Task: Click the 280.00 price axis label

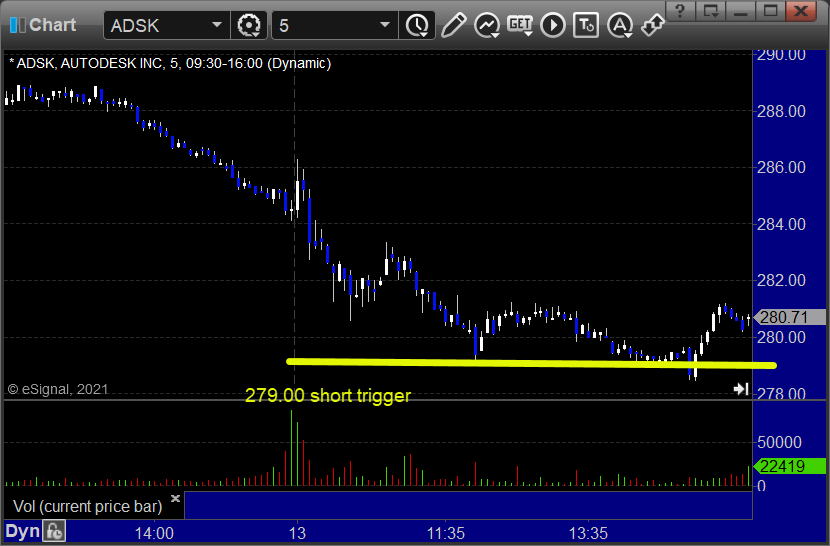Action: (x=781, y=337)
